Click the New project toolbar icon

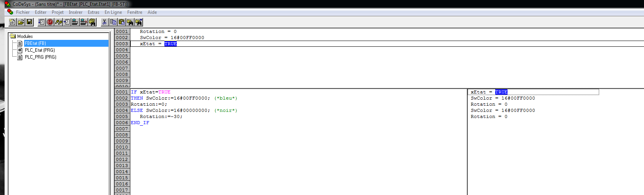tap(13, 22)
